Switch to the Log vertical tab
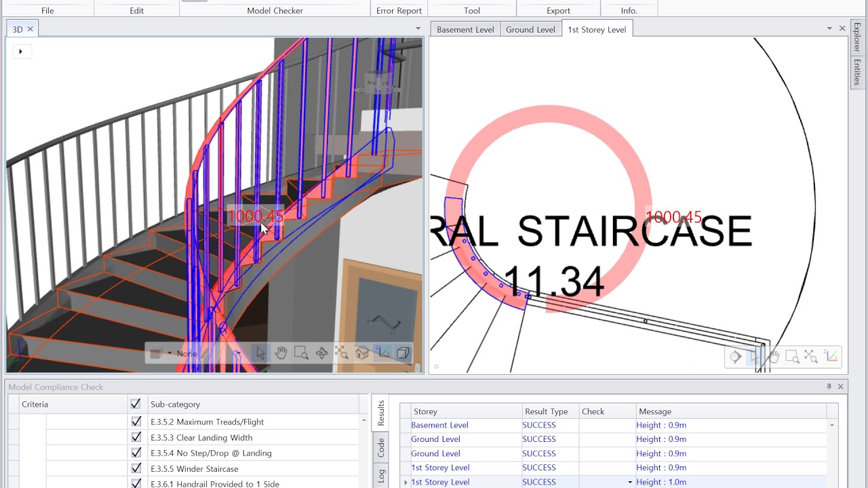 [x=381, y=476]
